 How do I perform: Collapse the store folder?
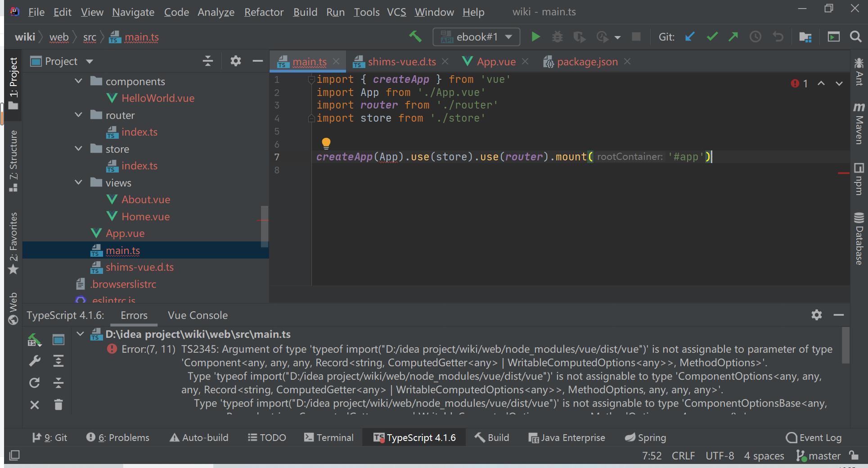78,149
